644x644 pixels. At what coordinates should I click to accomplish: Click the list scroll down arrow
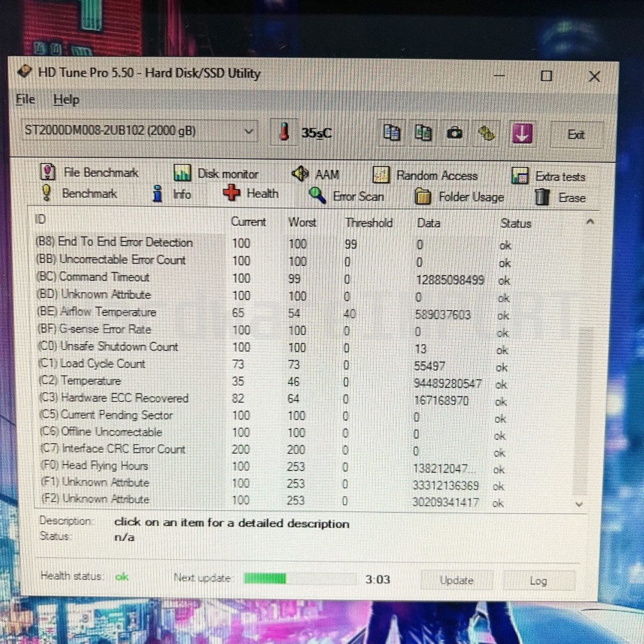pos(579,504)
